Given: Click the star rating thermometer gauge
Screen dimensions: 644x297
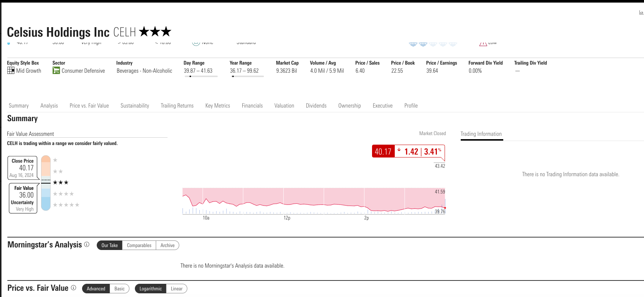Looking at the screenshot, I should (x=46, y=183).
